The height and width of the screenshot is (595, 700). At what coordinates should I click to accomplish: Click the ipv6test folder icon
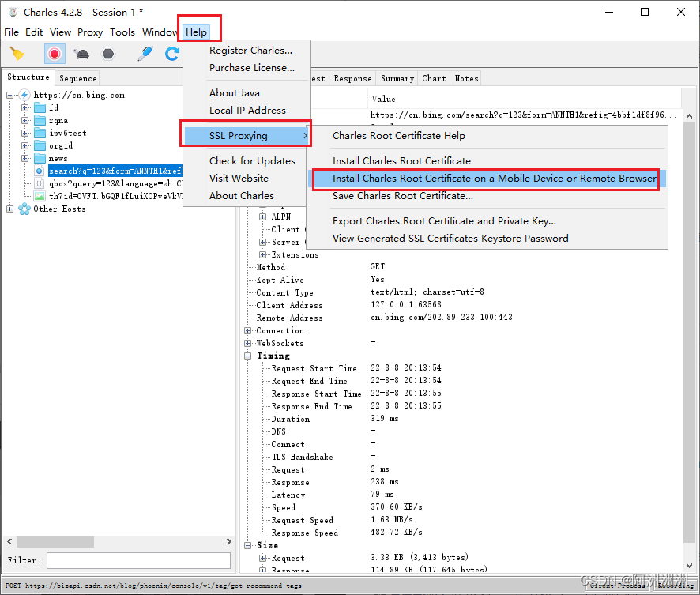point(40,133)
